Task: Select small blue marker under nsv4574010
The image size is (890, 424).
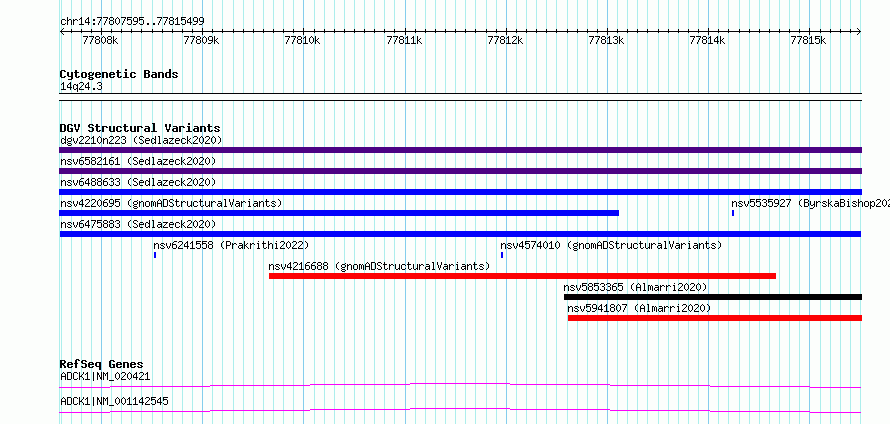Action: tap(502, 255)
